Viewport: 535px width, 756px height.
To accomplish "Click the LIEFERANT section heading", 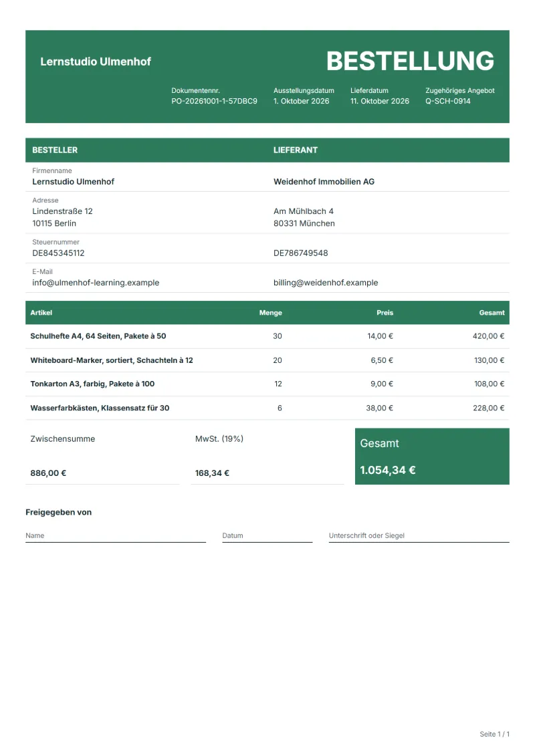I will click(x=295, y=150).
